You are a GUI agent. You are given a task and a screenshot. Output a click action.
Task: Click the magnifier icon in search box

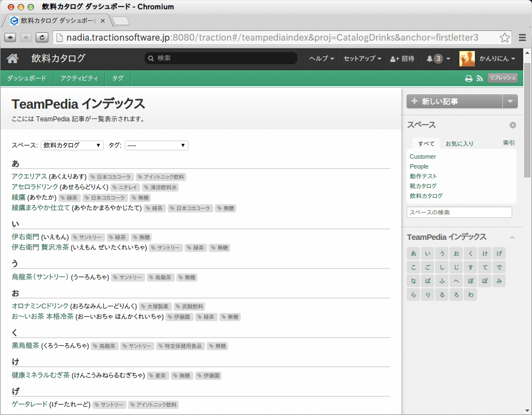(x=151, y=58)
